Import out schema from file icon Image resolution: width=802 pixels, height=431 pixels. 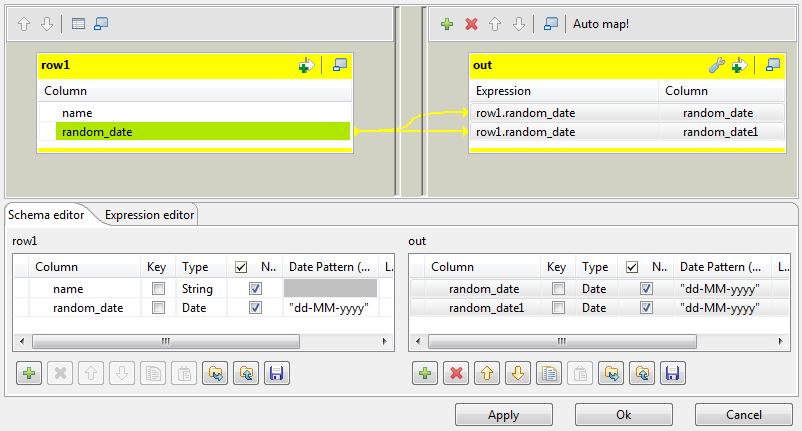tap(611, 373)
